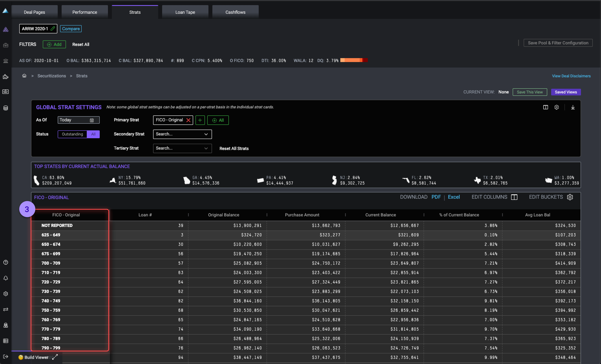Remove FICO - Original with red X
Image resolution: width=601 pixels, height=364 pixels.
click(x=188, y=120)
